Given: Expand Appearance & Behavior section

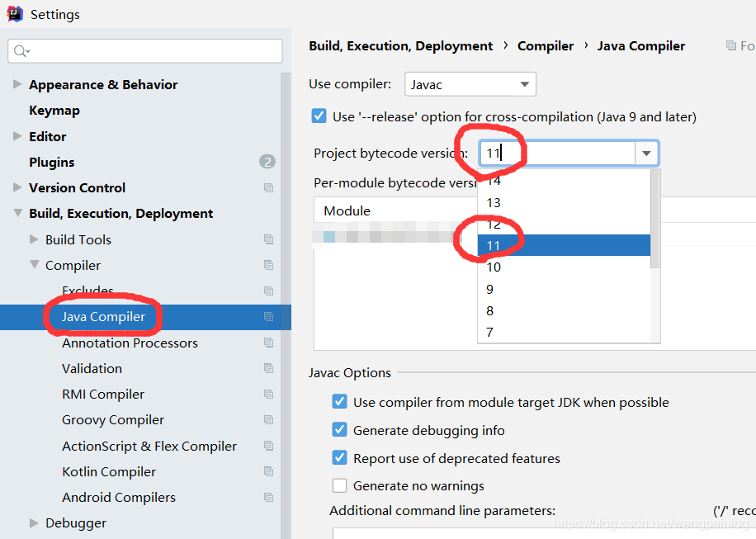Looking at the screenshot, I should 17,84.
